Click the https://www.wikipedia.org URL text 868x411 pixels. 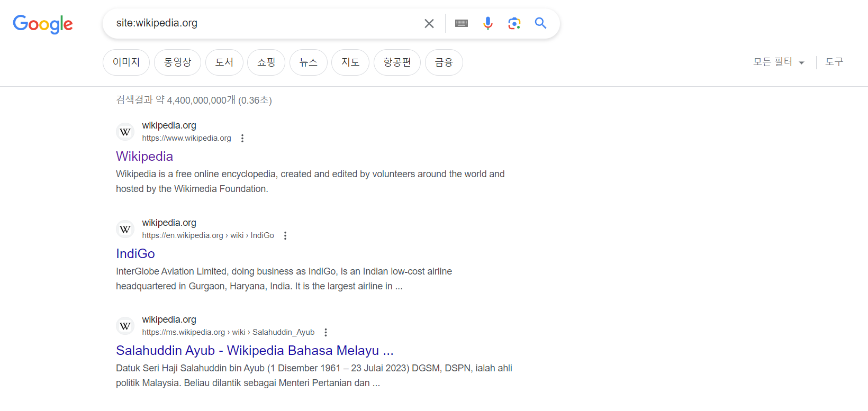[x=186, y=138]
